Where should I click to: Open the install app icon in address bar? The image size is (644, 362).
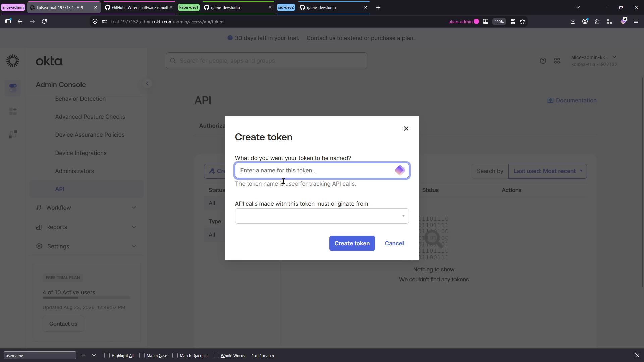[x=485, y=21]
